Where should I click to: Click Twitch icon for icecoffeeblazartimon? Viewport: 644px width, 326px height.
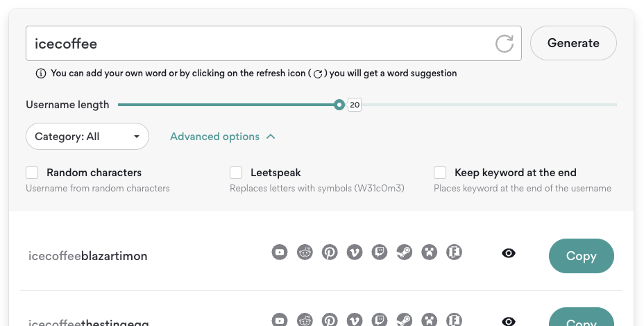(x=380, y=252)
